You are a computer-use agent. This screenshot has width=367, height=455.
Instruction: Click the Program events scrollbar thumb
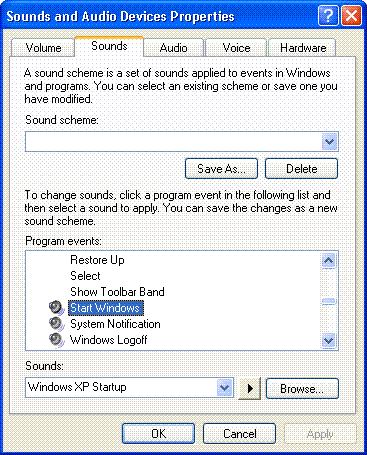coord(329,301)
